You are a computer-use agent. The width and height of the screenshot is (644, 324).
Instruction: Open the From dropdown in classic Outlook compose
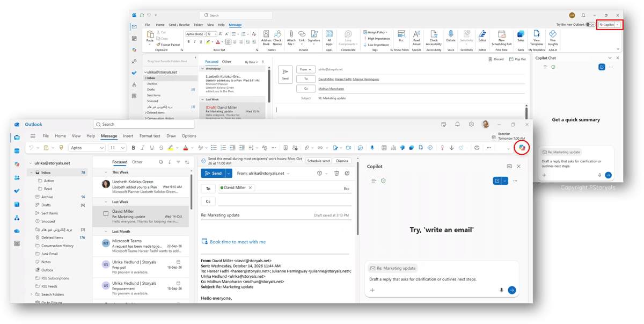tap(305, 69)
